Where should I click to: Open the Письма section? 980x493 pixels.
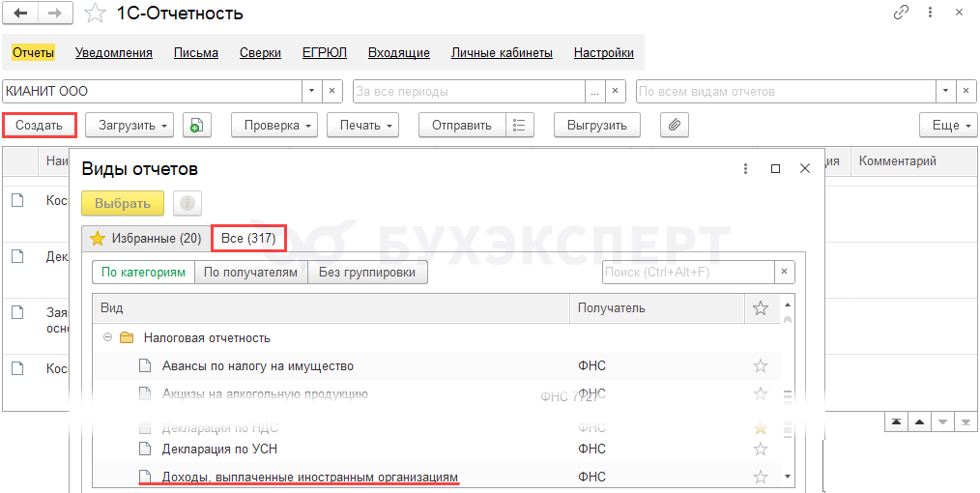coord(196,53)
